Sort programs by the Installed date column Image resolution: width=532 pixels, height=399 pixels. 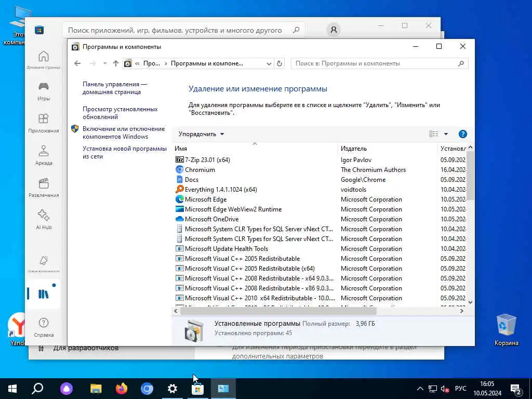453,148
